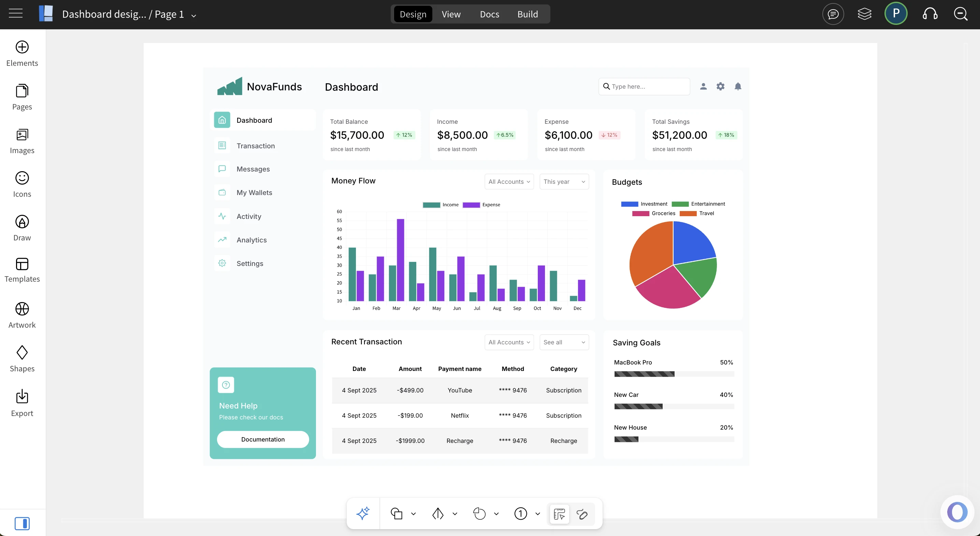The width and height of the screenshot is (980, 536).
Task: Select the freehand scribble tool
Action: [x=582, y=514]
